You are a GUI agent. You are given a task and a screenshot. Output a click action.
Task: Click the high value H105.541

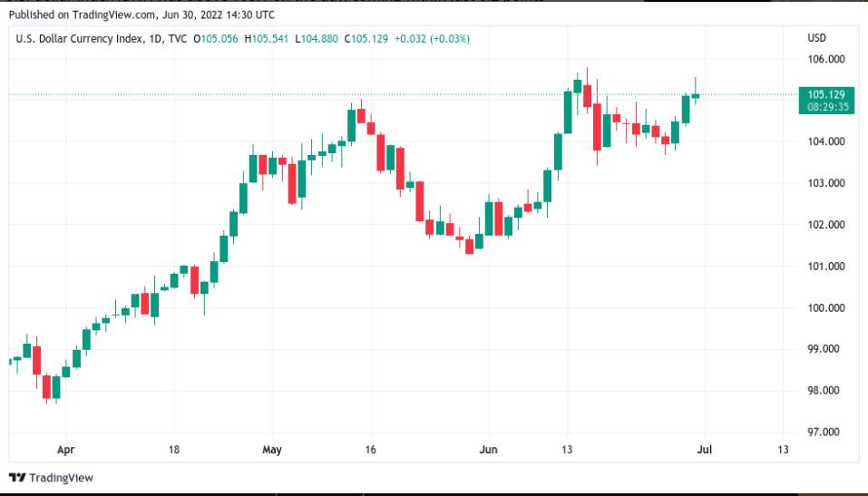coord(267,39)
